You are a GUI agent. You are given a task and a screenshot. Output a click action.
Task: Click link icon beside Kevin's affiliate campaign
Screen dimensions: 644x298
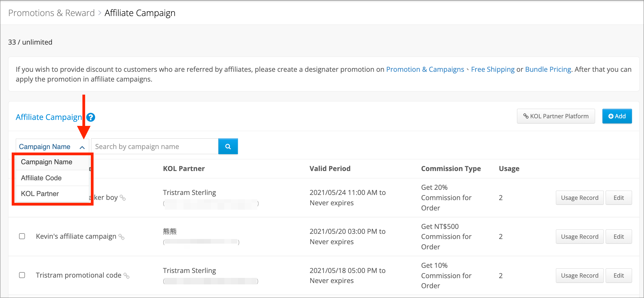click(x=122, y=237)
